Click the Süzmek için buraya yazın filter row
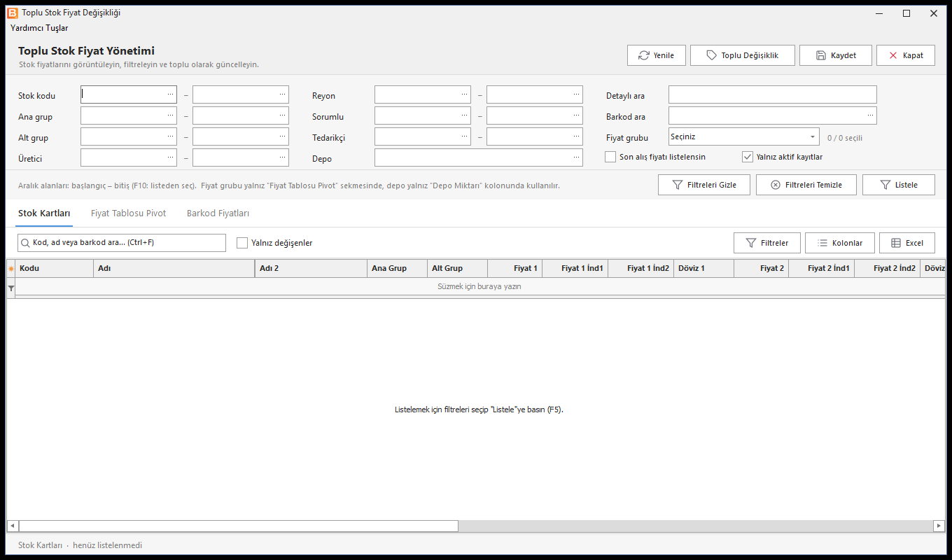This screenshot has height=560, width=952. [479, 286]
